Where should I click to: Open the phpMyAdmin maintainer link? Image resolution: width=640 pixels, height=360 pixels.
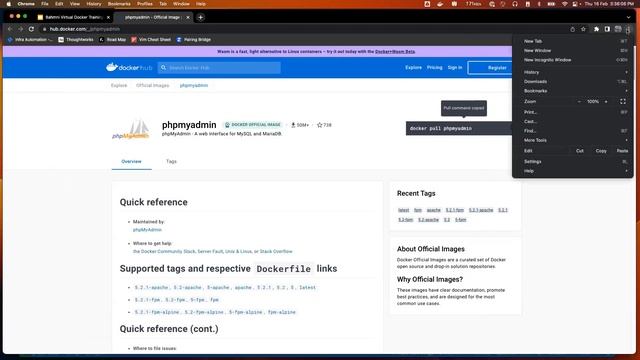tap(147, 230)
